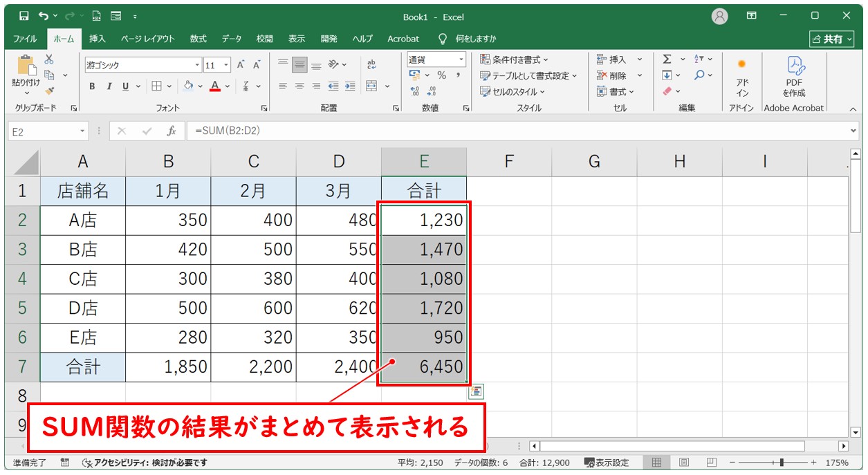Switch to the ページ レイアウト tab
Viewport: 868px width, 475px height.
(x=148, y=39)
